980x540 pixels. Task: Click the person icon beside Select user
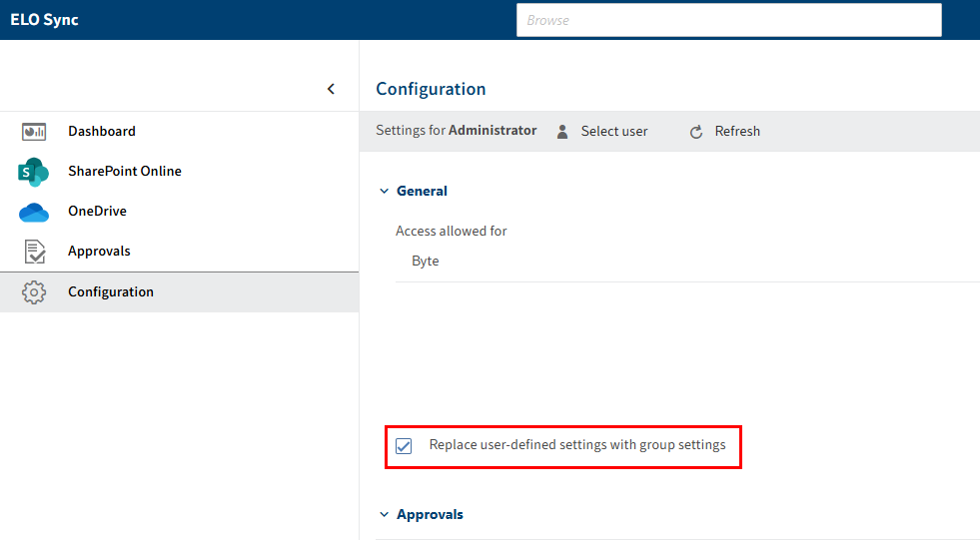(562, 132)
